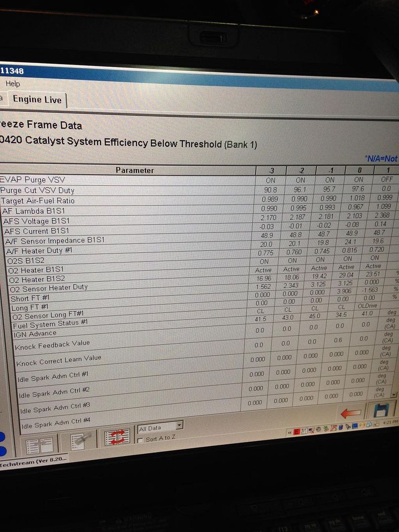This screenshot has height=532, width=399.
Task: Click the floppy disk save icon
Action: point(380,410)
